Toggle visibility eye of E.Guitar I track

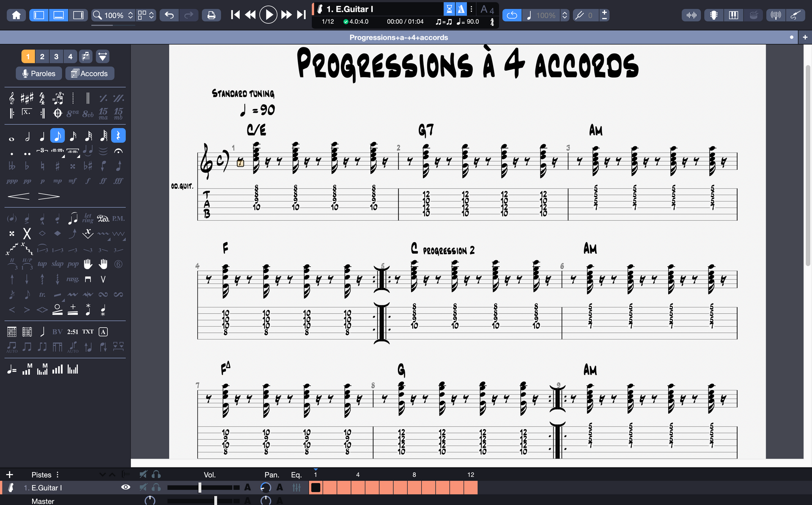[126, 487]
